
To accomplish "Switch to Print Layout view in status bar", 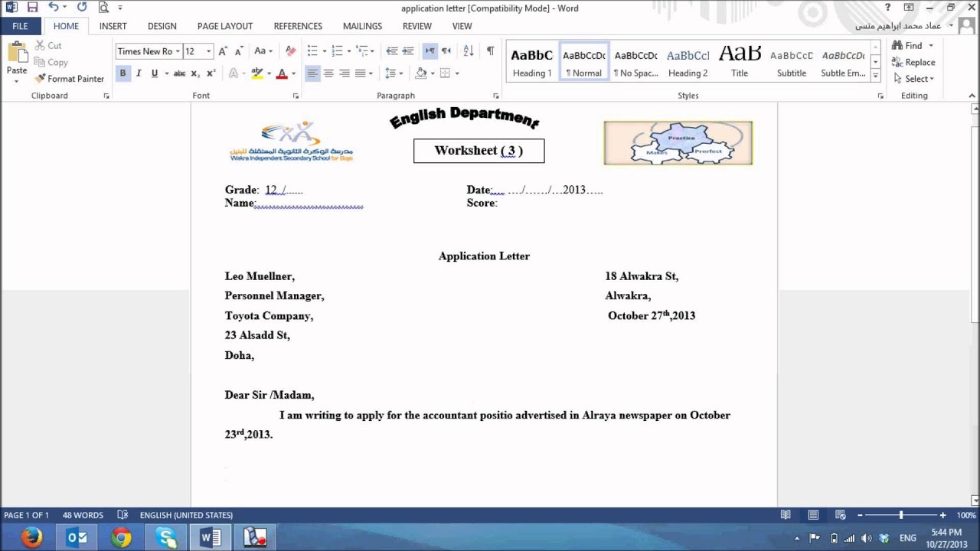I will 813,515.
